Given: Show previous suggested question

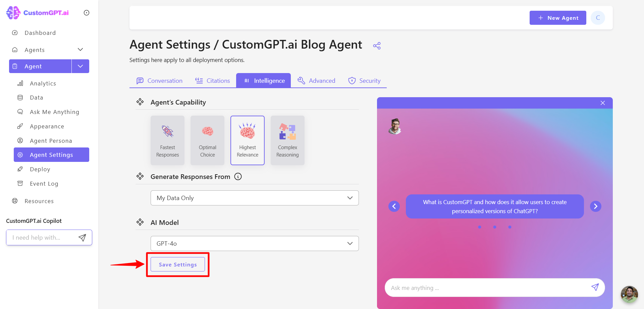Looking at the screenshot, I should tap(394, 206).
